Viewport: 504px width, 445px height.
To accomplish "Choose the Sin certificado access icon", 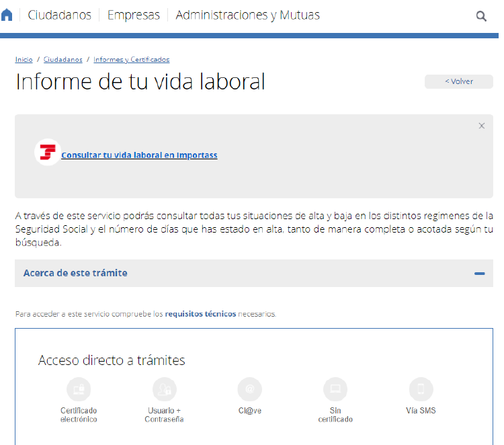I will pyautogui.click(x=335, y=389).
